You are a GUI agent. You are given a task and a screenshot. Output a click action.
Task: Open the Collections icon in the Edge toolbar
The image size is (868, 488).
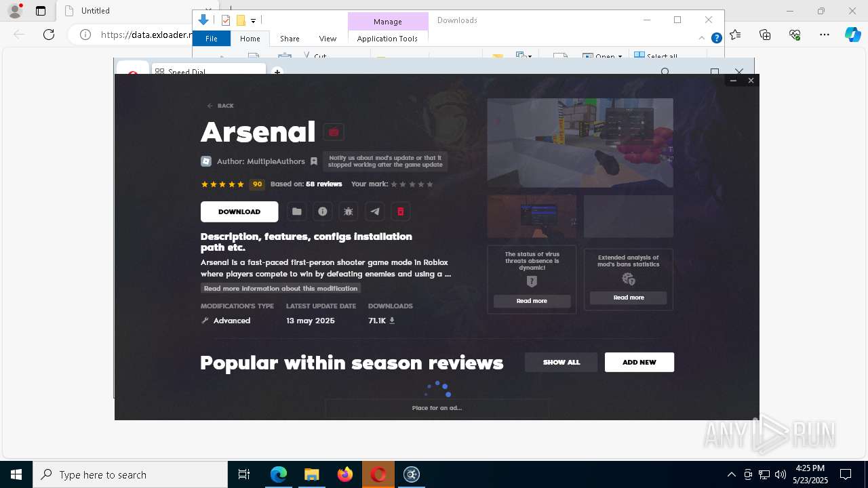tap(765, 35)
